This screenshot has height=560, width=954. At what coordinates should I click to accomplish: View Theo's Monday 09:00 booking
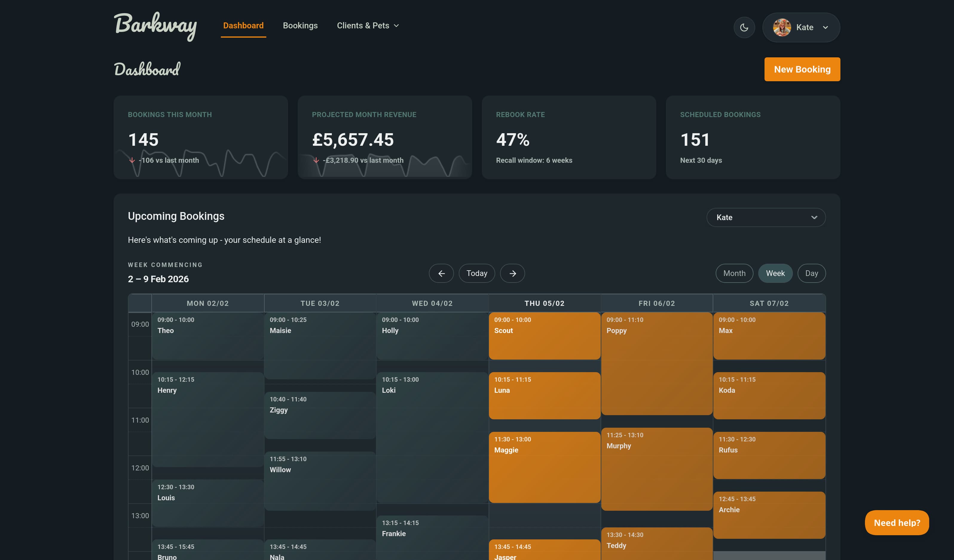point(208,336)
